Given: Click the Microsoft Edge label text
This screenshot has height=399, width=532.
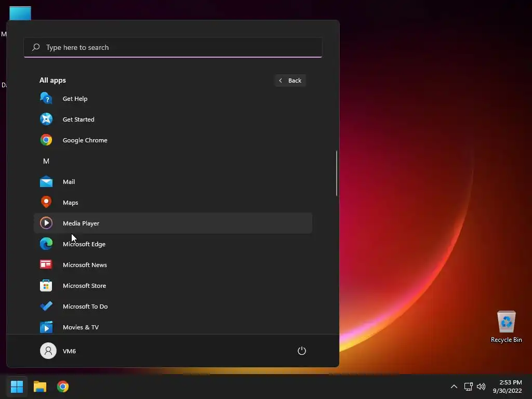Looking at the screenshot, I should click(84, 244).
